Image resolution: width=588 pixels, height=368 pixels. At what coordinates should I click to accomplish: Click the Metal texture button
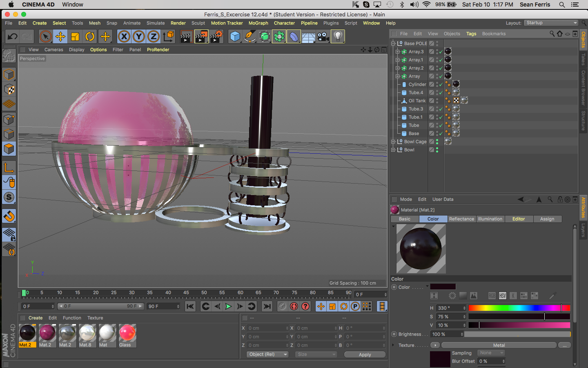(499, 346)
